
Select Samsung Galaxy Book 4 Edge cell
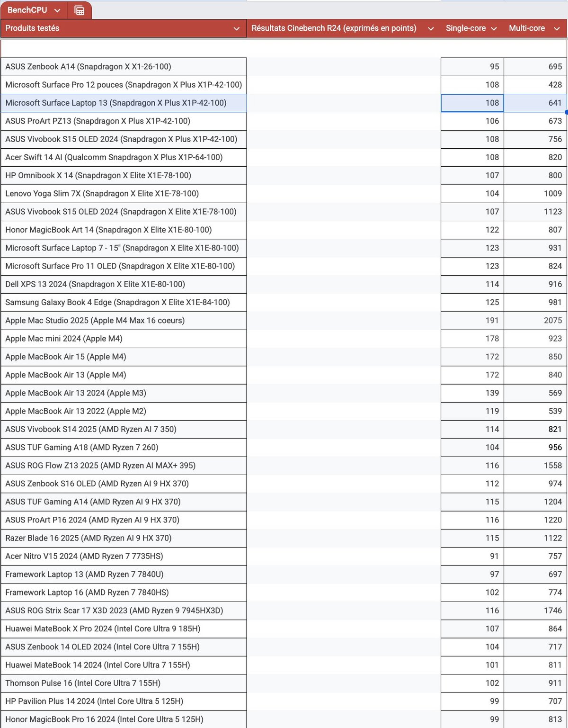tap(124, 302)
